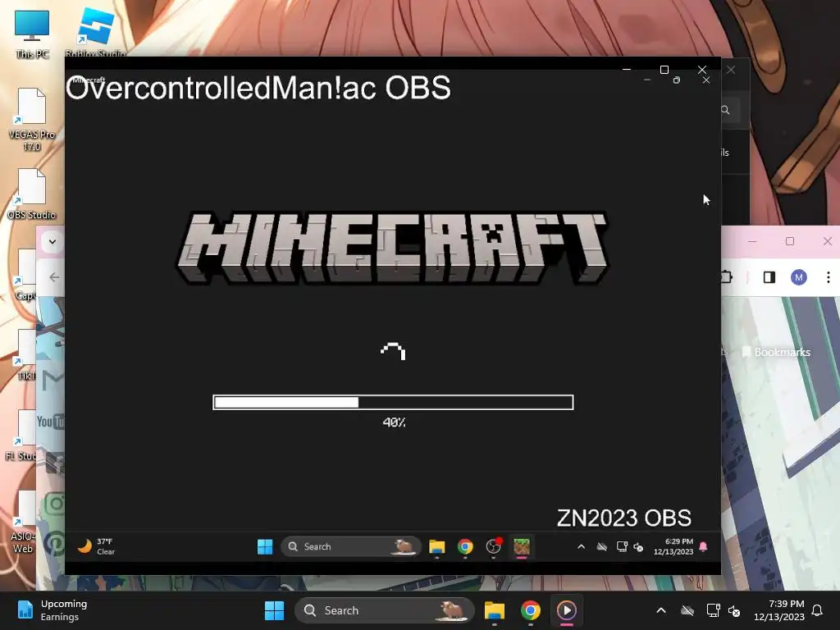Image resolution: width=840 pixels, height=630 pixels.
Task: Open the OBS Studio desktop shortcut
Action: pos(32,194)
